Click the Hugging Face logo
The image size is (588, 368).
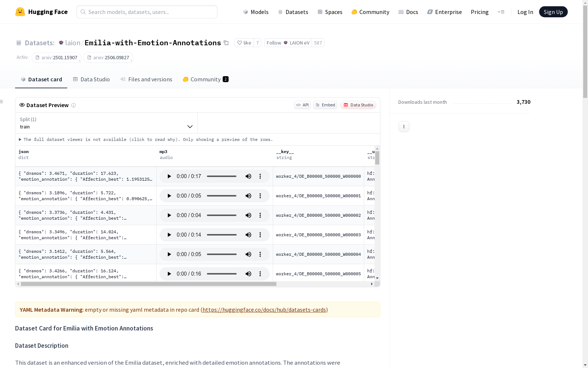click(x=42, y=12)
